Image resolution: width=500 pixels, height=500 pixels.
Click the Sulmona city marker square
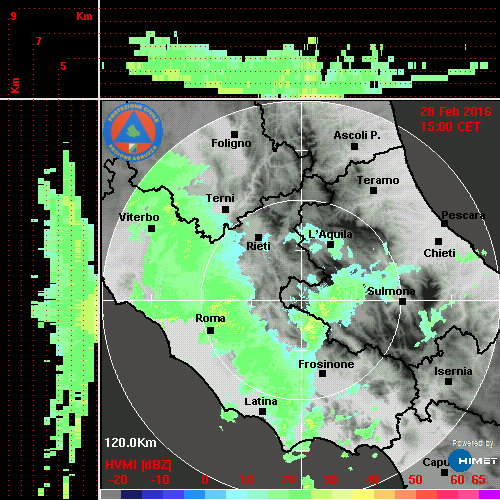tap(402, 302)
